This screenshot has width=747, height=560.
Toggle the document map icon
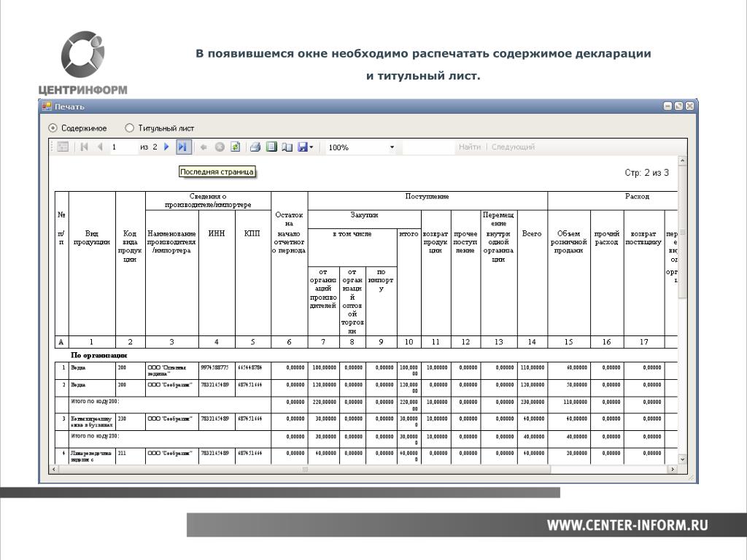63,147
